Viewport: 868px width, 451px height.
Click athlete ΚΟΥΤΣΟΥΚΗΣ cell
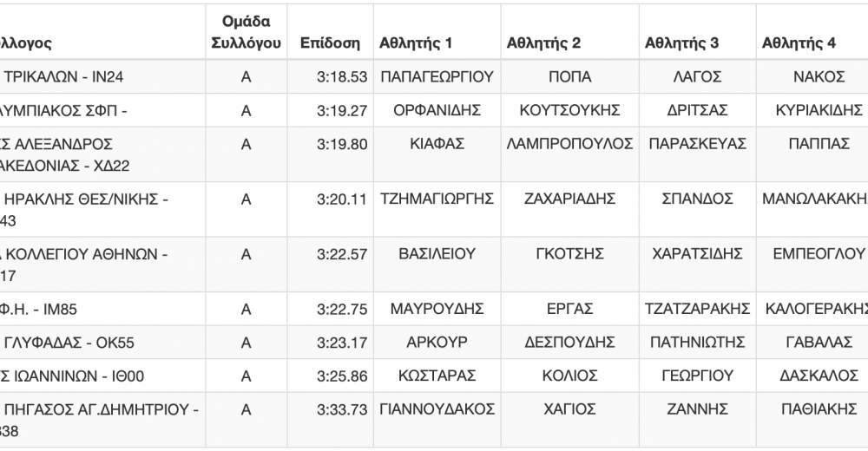point(569,110)
